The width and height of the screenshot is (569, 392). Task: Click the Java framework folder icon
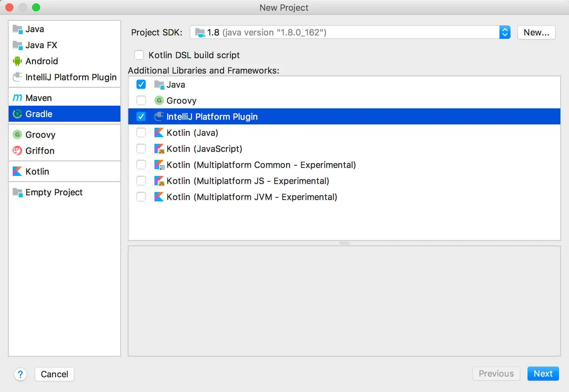point(159,85)
